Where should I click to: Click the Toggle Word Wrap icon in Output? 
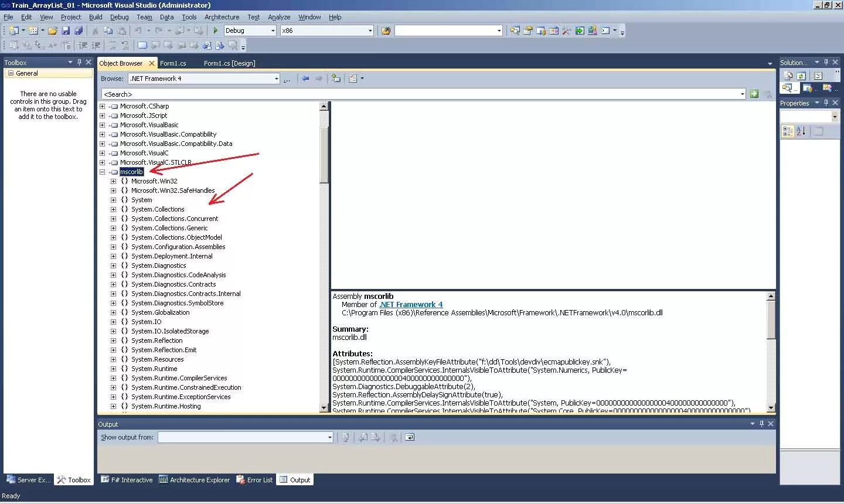click(410, 437)
